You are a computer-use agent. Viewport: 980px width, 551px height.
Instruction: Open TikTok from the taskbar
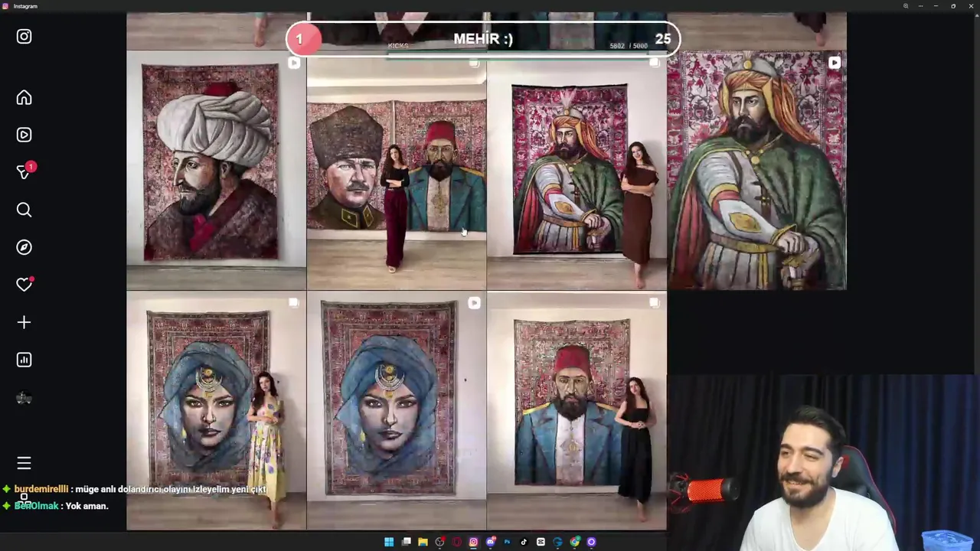[x=524, y=542]
